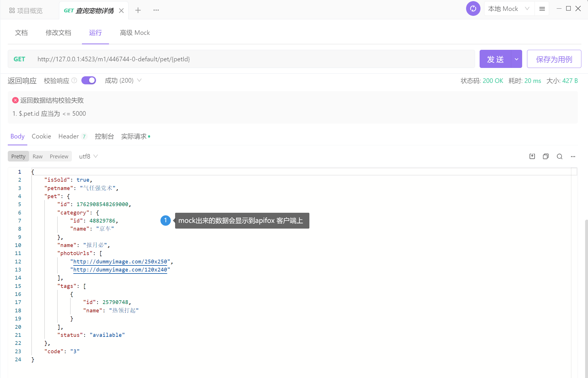588x378 pixels.
Task: Switch response view to Preview mode
Action: click(59, 156)
